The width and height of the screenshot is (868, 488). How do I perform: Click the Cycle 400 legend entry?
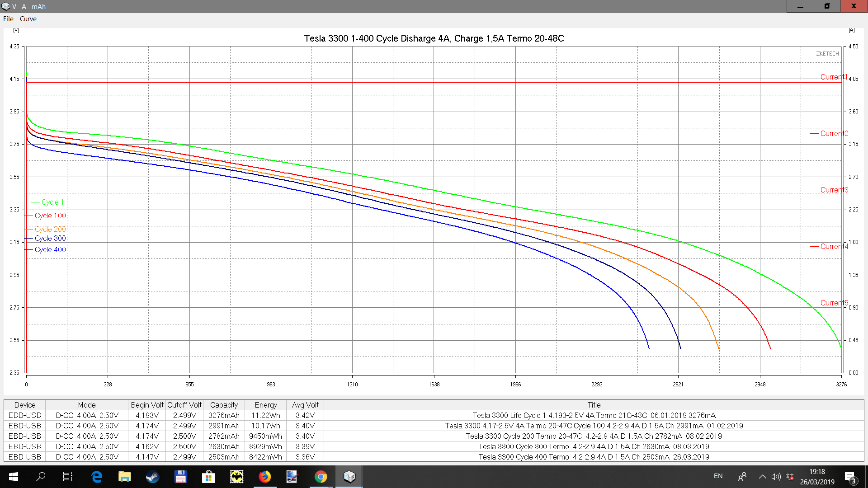pos(50,250)
